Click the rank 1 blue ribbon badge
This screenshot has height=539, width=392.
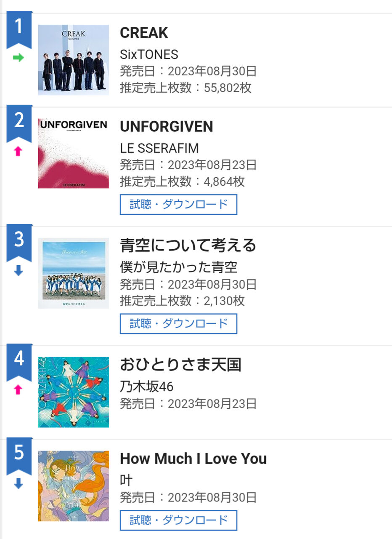[x=19, y=29]
